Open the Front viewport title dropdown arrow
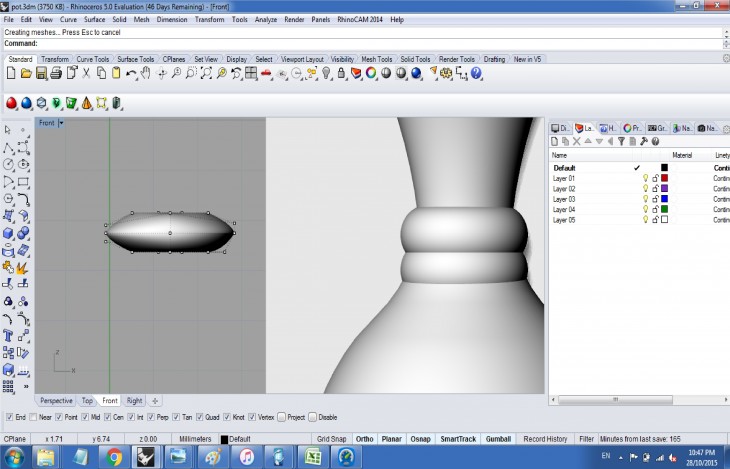Viewport: 730px width, 469px height. [x=61, y=123]
